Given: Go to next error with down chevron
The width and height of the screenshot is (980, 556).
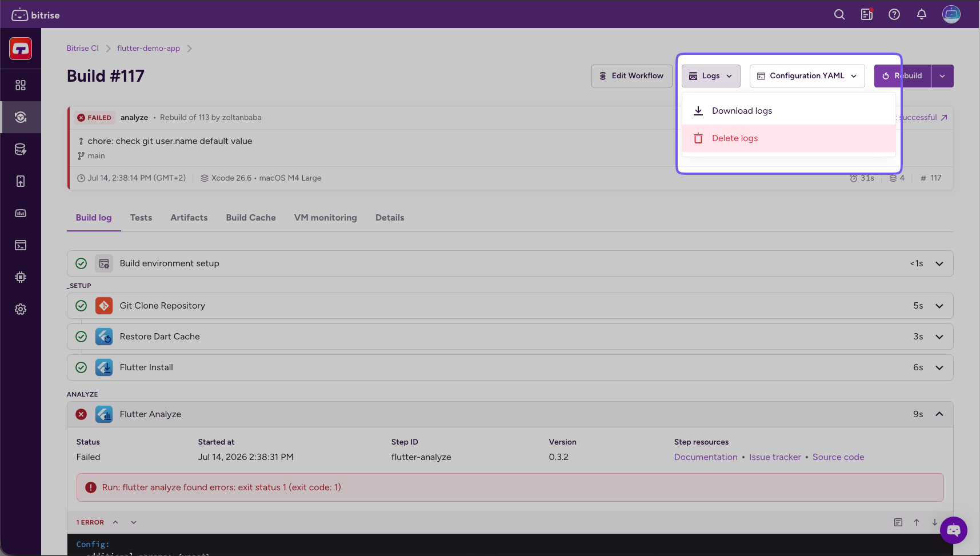Looking at the screenshot, I should (x=134, y=522).
